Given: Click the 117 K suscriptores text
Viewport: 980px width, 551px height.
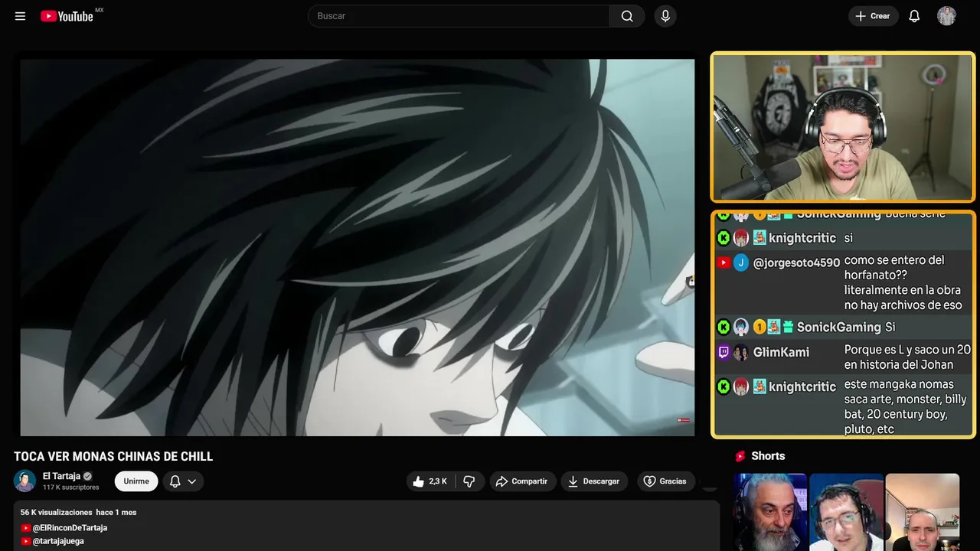Looking at the screenshot, I should (70, 487).
